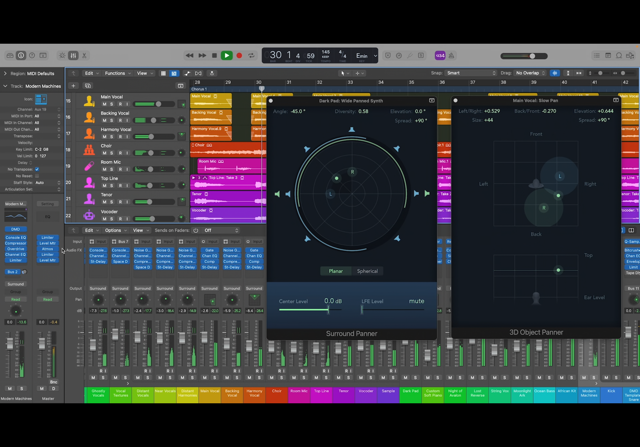This screenshot has height=447, width=640.
Task: Click the front center speaker icon in Surround Panner
Action: click(351, 129)
